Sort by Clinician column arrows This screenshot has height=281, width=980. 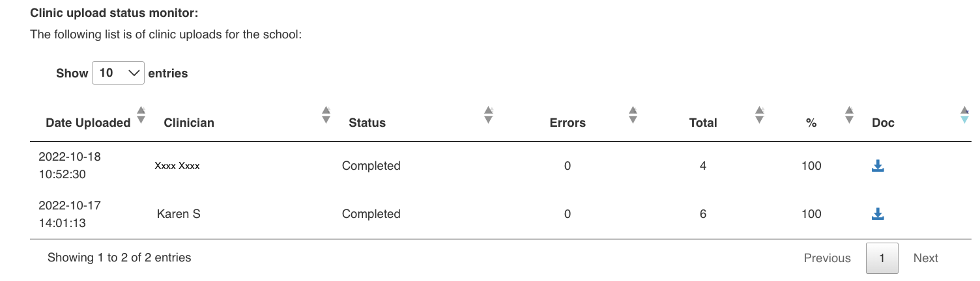coord(326,115)
